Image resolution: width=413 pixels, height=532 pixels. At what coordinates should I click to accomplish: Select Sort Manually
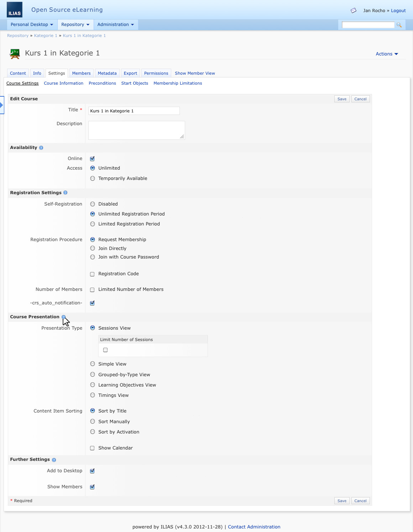[93, 421]
